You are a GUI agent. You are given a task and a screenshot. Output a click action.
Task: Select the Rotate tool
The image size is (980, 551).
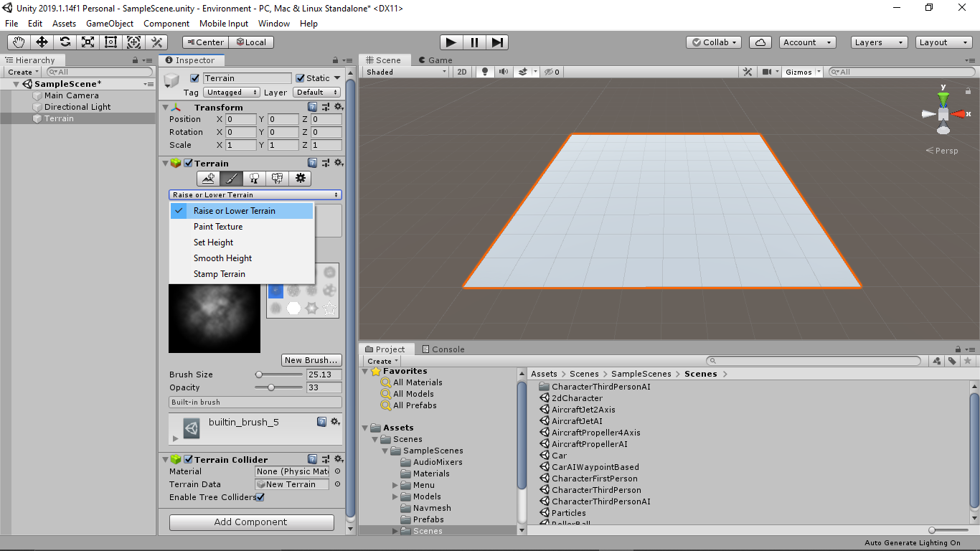65,42
